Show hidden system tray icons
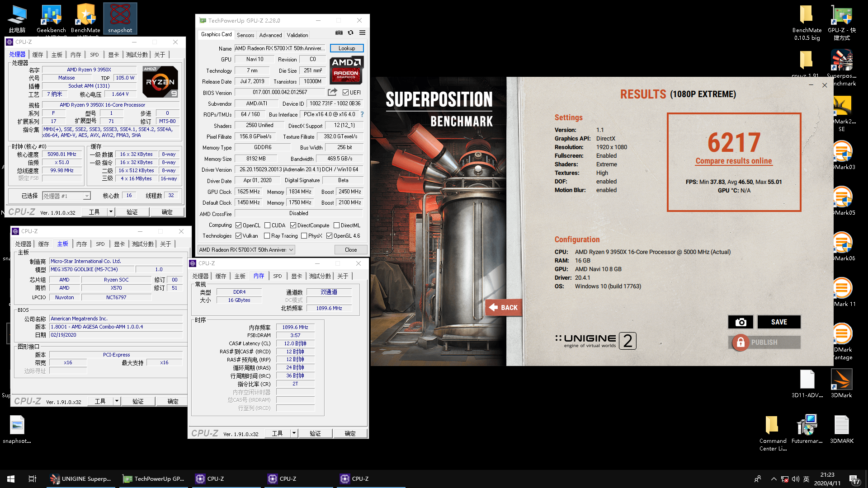 (774, 479)
